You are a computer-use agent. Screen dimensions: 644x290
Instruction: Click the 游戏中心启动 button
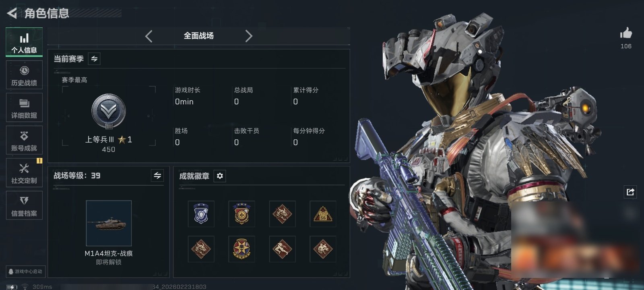(x=25, y=271)
